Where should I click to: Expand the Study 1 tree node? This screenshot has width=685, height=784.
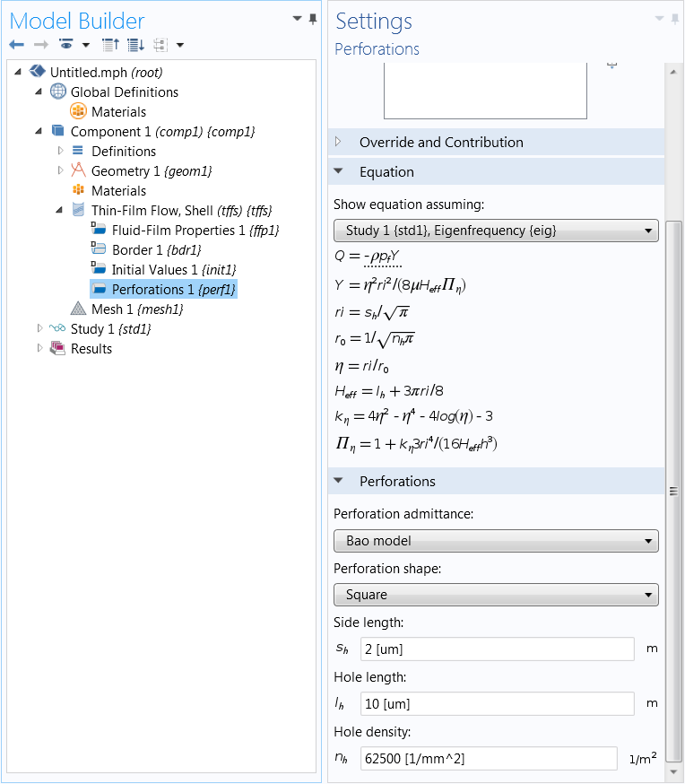pyautogui.click(x=39, y=329)
